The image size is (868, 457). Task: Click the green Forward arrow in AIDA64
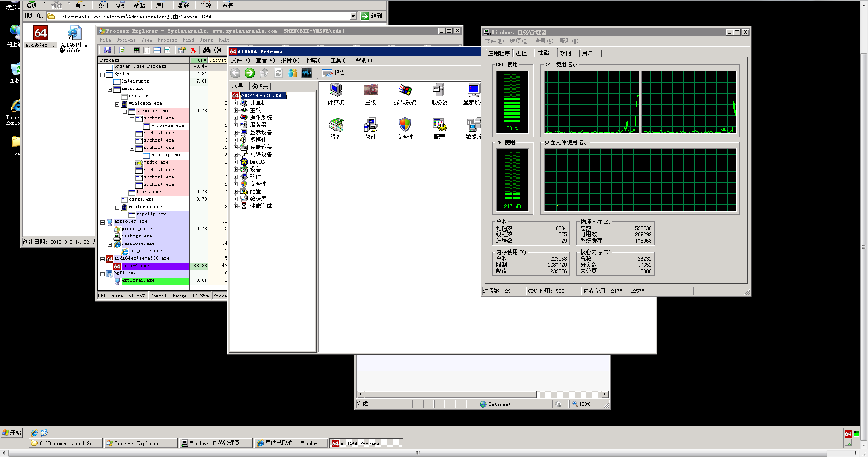pyautogui.click(x=250, y=73)
